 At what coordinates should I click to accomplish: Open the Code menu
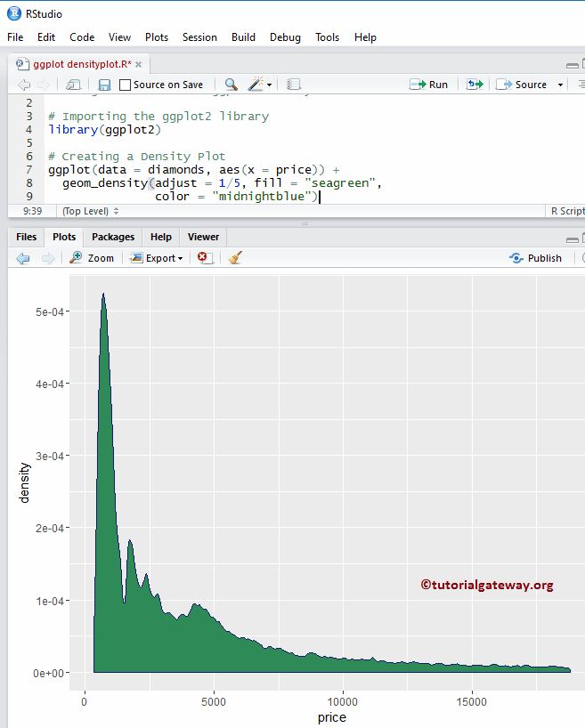click(82, 37)
